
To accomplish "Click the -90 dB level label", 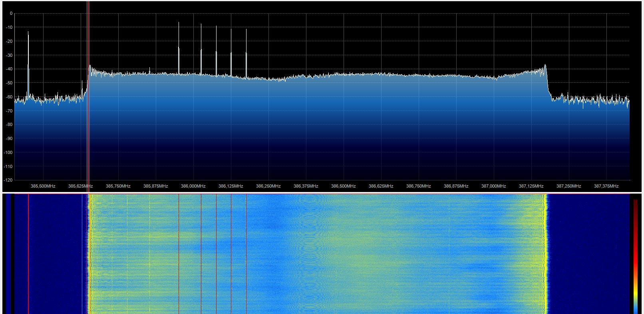I will (x=9, y=138).
